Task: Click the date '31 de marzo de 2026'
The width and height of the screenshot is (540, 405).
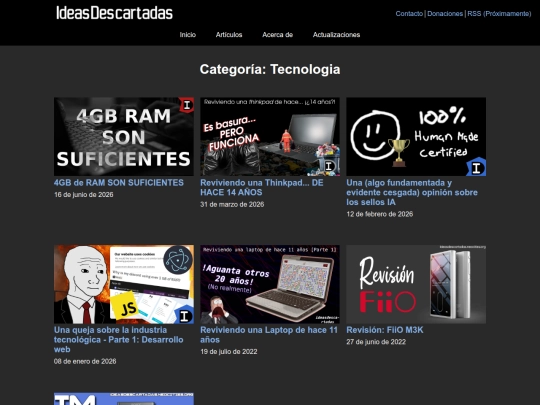Action: coord(232,204)
